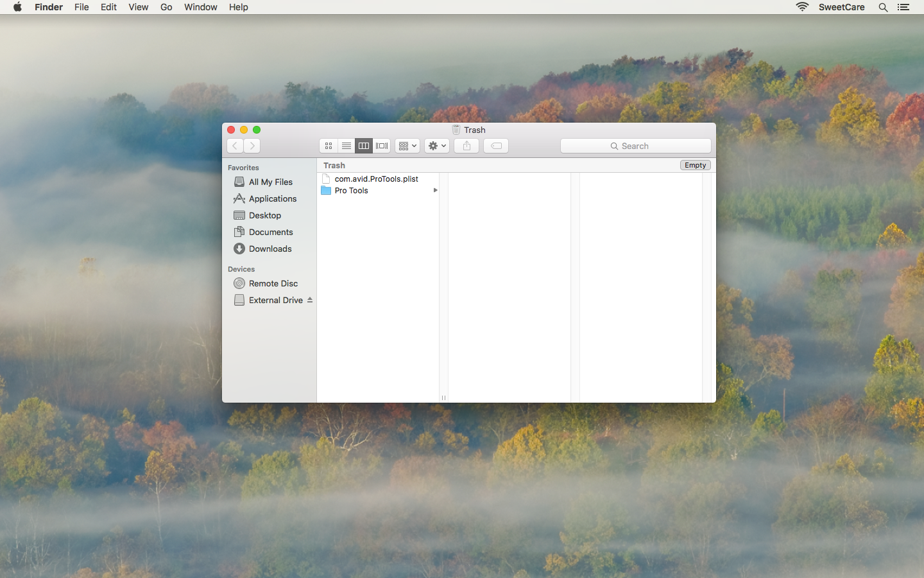Switch to Cover Flow view
The width and height of the screenshot is (924, 578).
point(382,146)
